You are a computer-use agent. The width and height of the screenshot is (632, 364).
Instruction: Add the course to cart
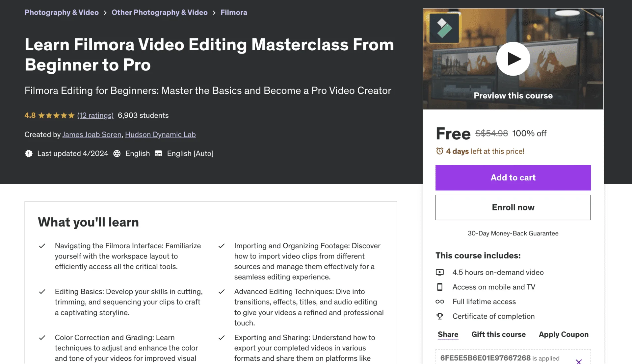point(513,178)
